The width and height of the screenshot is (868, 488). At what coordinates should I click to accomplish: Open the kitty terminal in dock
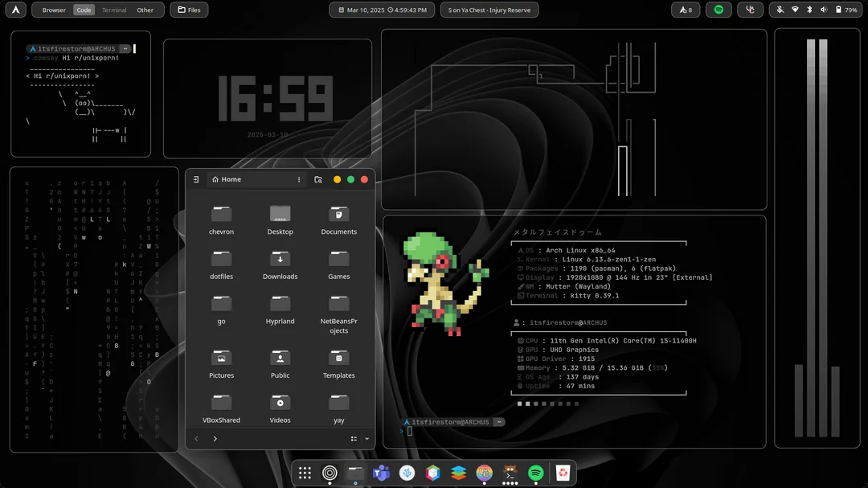510,473
